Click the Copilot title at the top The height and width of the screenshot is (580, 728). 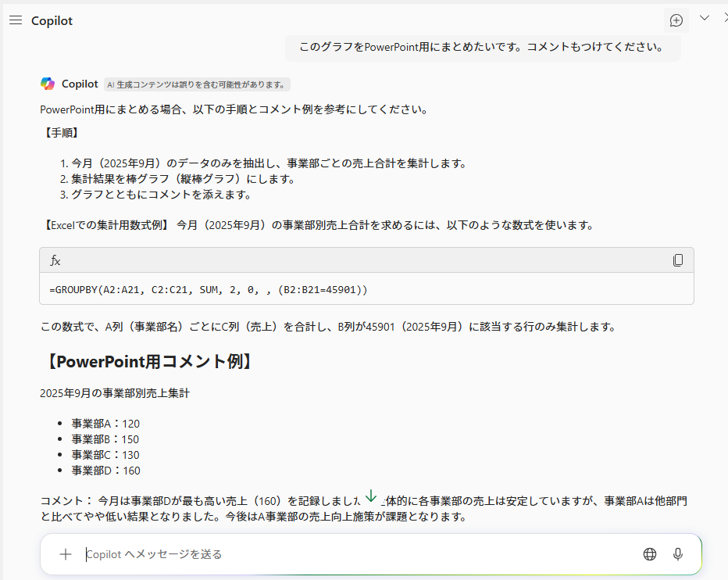pyautogui.click(x=52, y=21)
